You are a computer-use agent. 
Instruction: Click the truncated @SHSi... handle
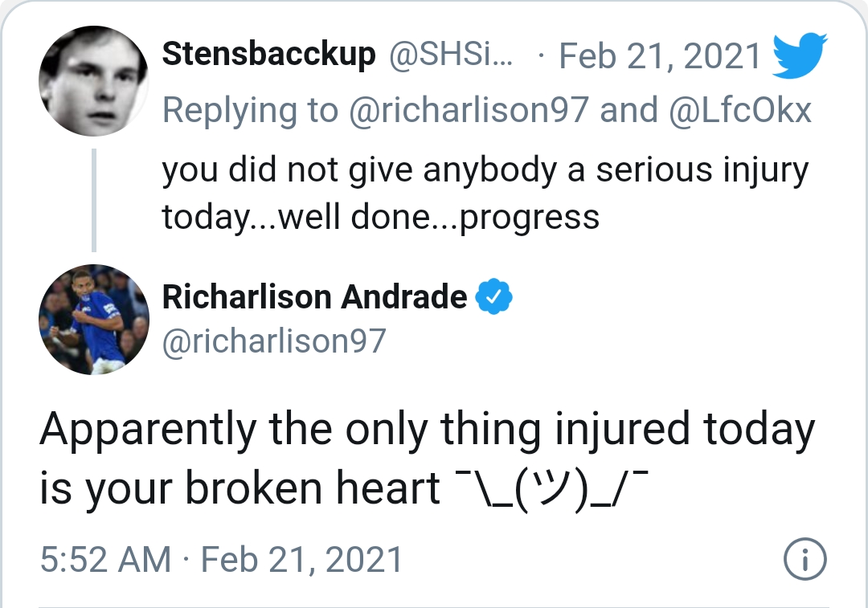(451, 55)
